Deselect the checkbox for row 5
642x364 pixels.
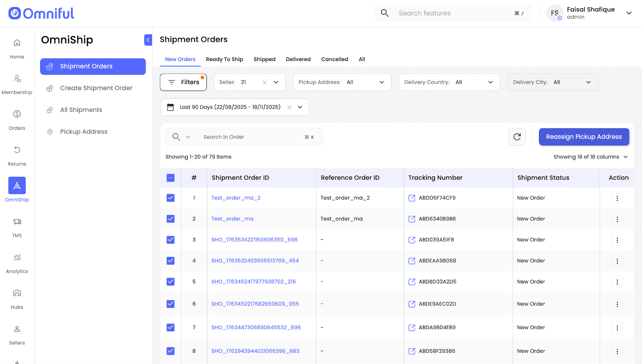pos(171,282)
